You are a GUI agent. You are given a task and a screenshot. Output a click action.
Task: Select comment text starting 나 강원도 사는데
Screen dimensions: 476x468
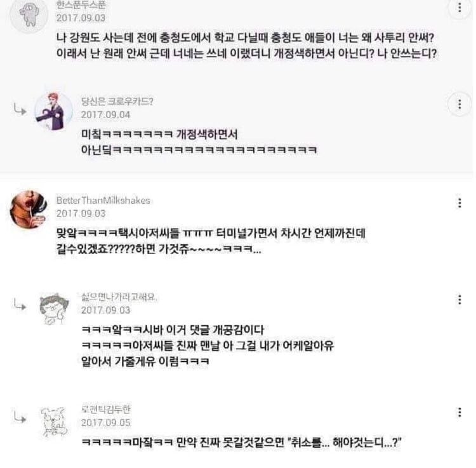[246, 46]
